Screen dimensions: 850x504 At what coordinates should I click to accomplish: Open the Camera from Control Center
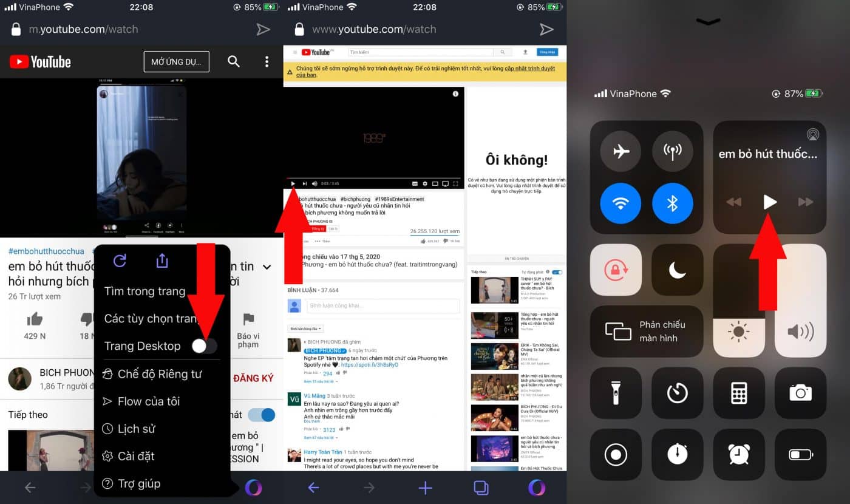pyautogui.click(x=800, y=393)
